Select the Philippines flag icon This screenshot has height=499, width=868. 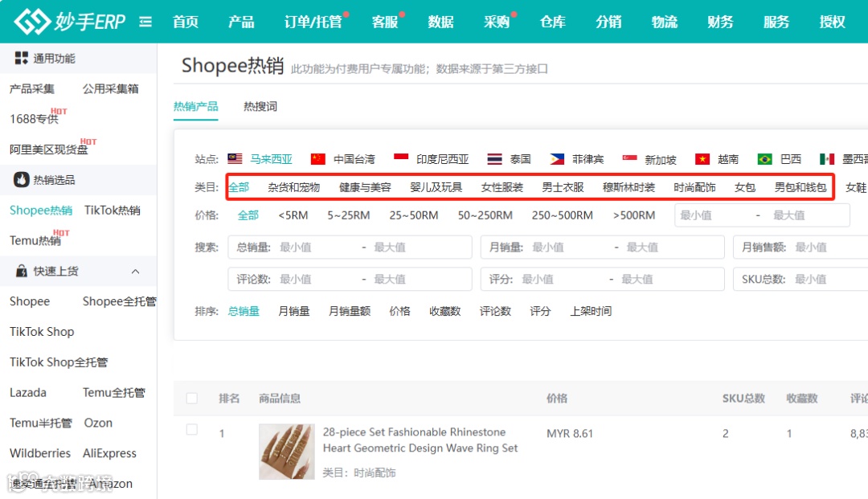coord(557,159)
